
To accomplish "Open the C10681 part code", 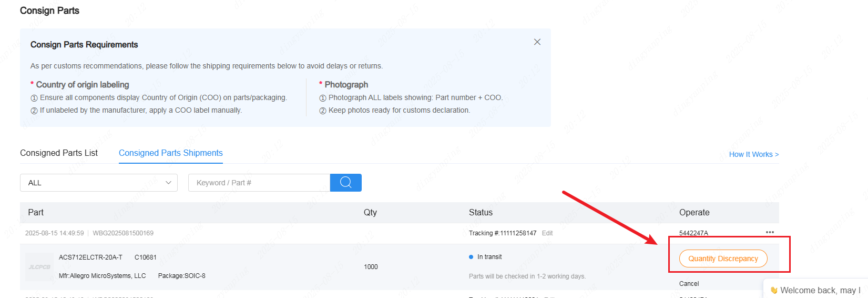I will click(146, 257).
